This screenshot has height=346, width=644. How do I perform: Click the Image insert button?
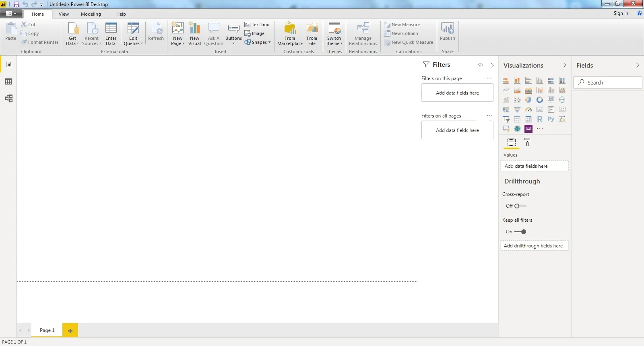pyautogui.click(x=254, y=33)
